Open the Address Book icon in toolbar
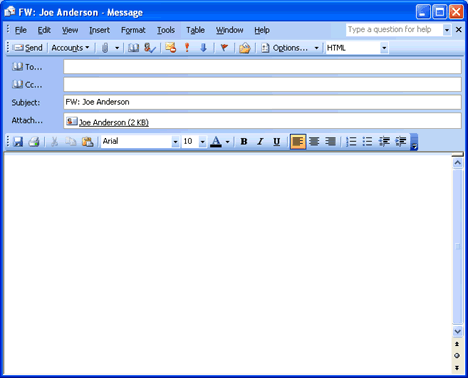The width and height of the screenshot is (469, 379). tap(134, 48)
